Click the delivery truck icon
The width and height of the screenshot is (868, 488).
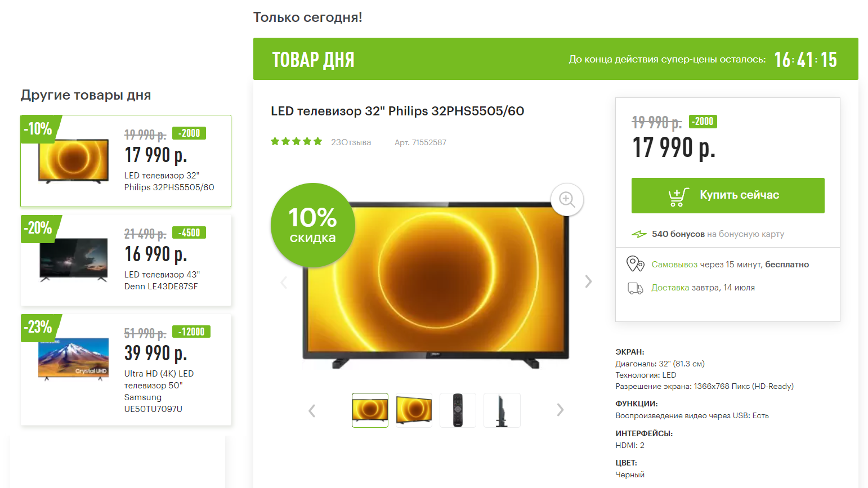(636, 288)
